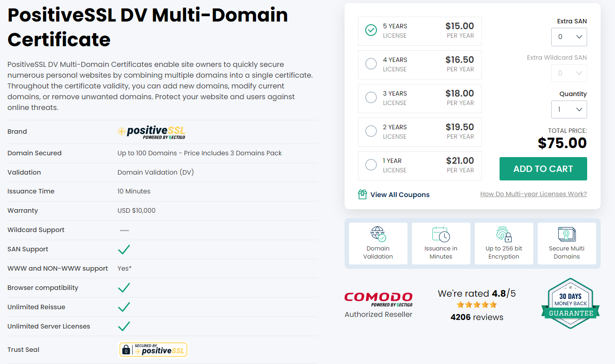
Task: Click the Unlimited Server Licenses green checkmark
Action: tap(124, 326)
